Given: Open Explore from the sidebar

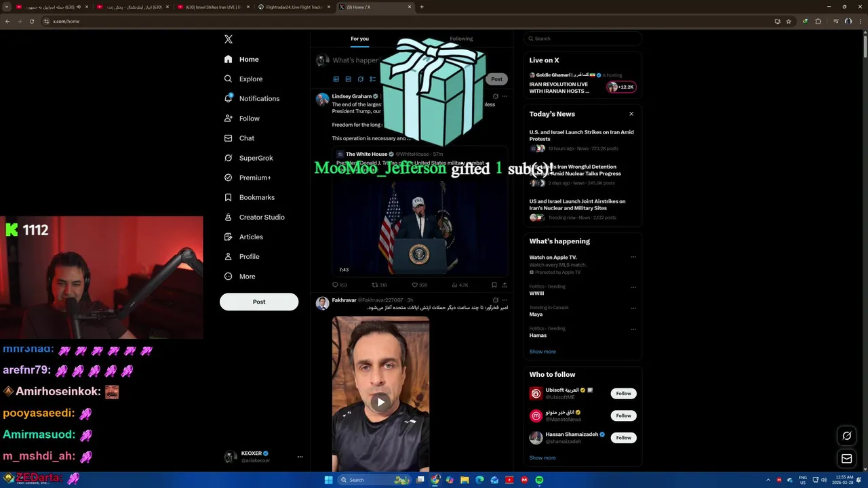Looking at the screenshot, I should (x=243, y=79).
